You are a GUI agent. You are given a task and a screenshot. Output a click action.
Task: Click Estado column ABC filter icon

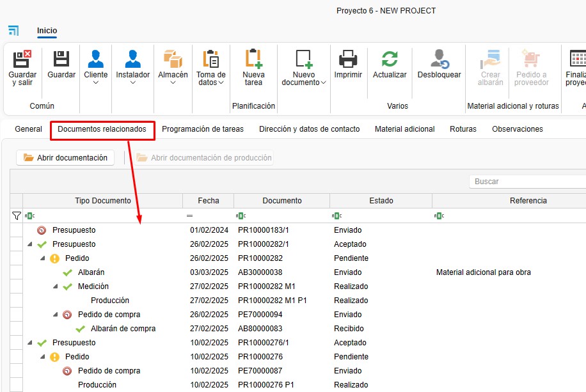(x=337, y=216)
